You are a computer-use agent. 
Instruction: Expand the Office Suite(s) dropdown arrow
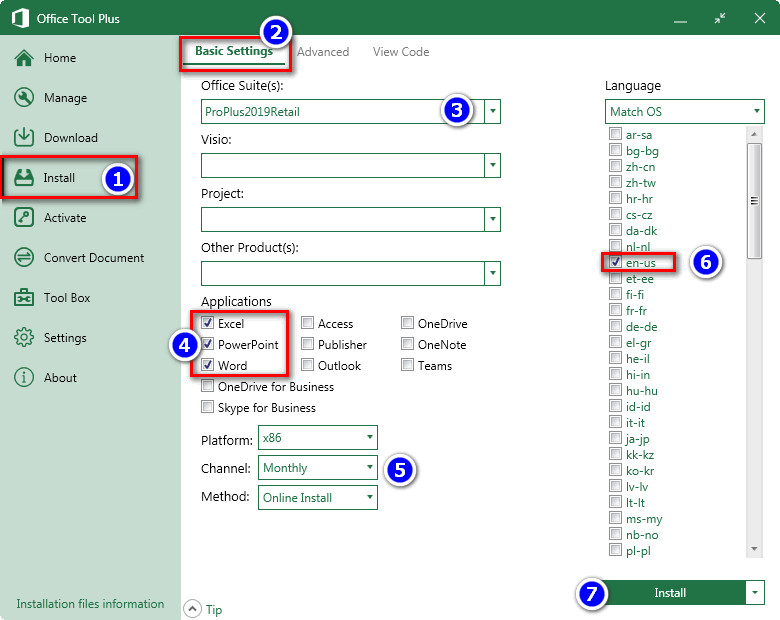click(492, 111)
